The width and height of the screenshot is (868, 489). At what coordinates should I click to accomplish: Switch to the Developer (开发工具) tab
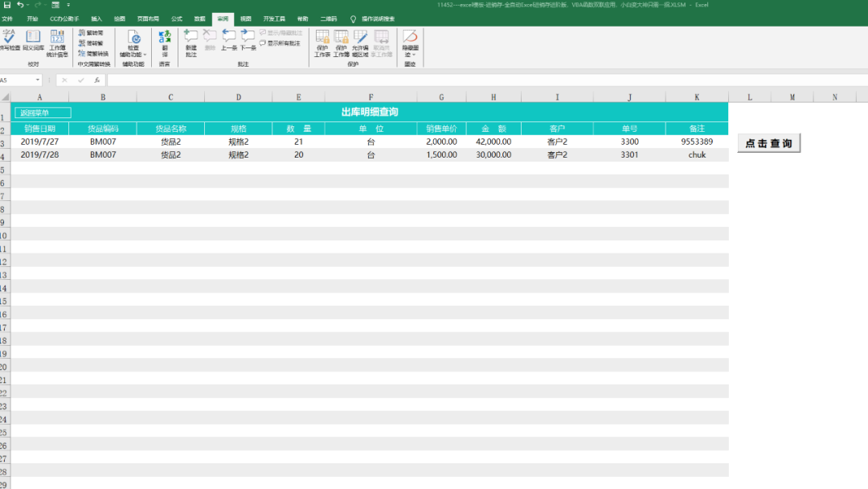274,18
